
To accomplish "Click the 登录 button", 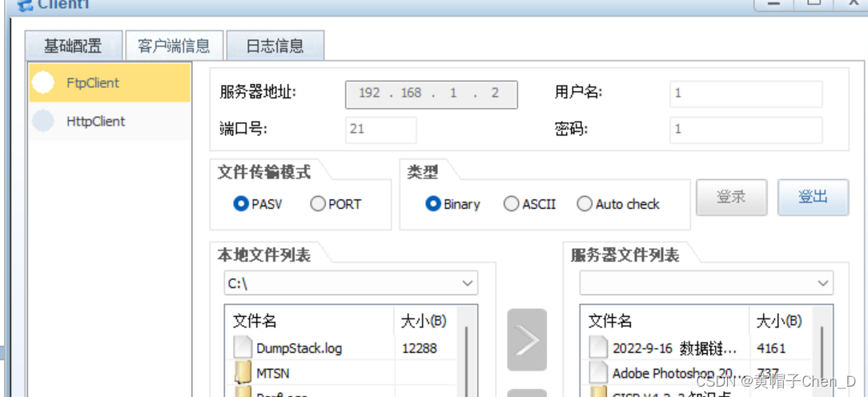I will [731, 197].
